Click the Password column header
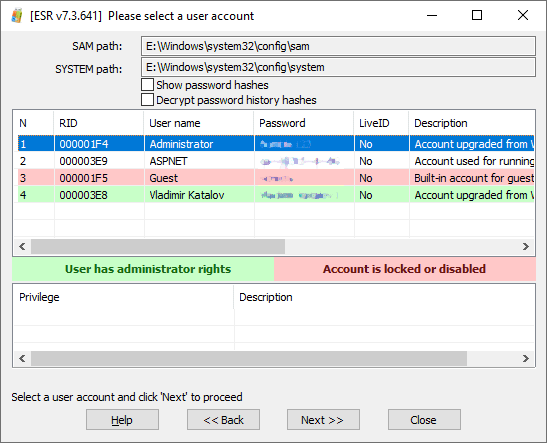The image size is (547, 443). click(x=304, y=123)
